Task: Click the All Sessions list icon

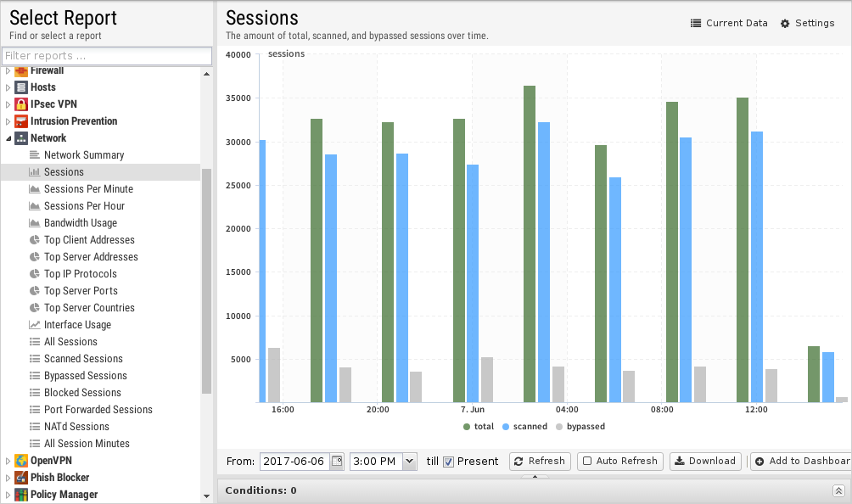Action: point(34,342)
